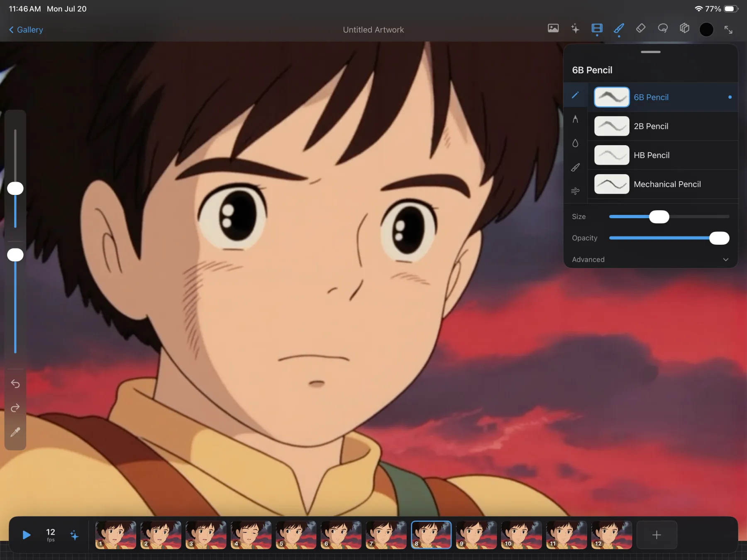Screen dimensions: 747x560
Task: Select the HB Pencil brush
Action: 663,155
